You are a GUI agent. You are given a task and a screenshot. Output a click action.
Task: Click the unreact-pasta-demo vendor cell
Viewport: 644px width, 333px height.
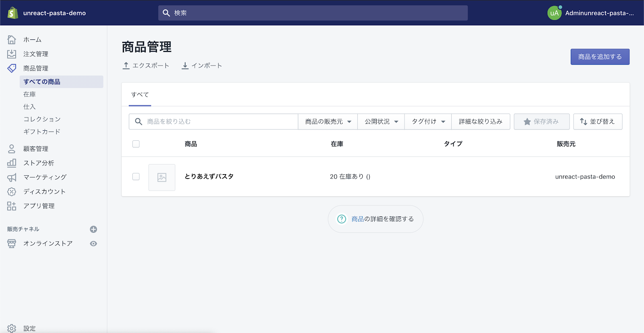tap(585, 177)
